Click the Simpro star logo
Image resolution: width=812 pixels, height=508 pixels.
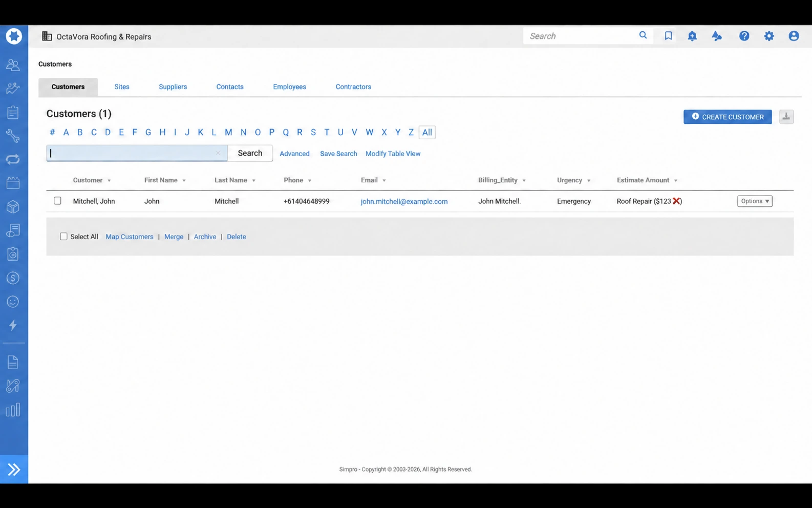tap(14, 36)
